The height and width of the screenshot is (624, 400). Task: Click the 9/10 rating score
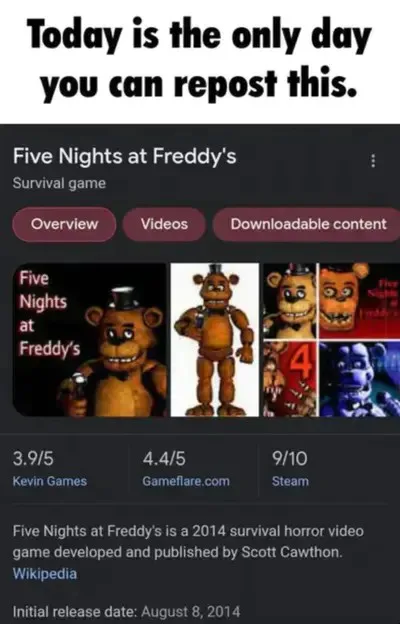tap(290, 459)
